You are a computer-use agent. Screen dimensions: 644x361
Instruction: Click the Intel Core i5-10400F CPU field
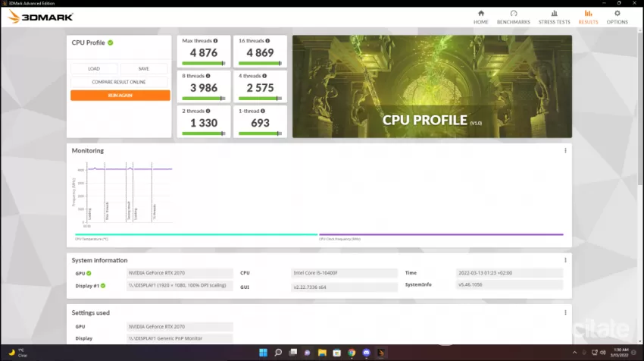pyautogui.click(x=344, y=273)
